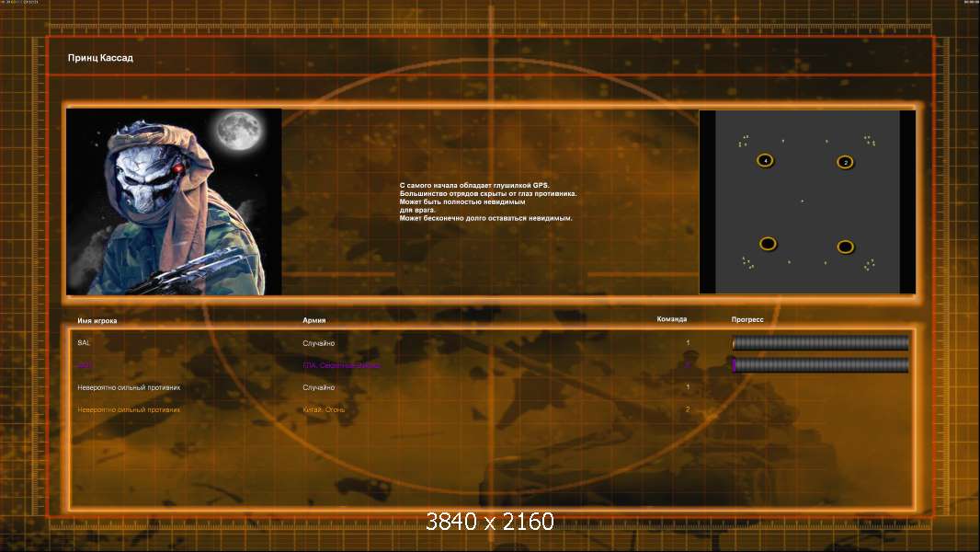Click team number 1 in SAL row
Screen dimensions: 980x552
coord(688,342)
